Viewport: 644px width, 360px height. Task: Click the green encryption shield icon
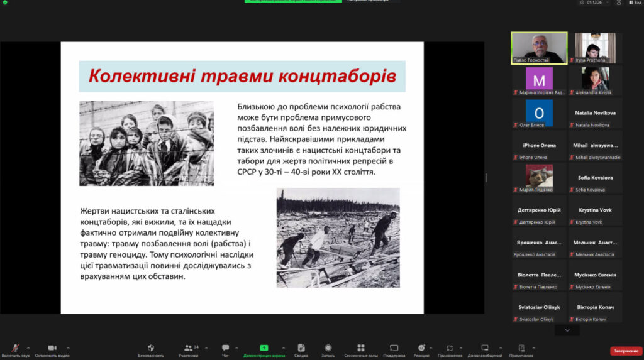(4, 3)
